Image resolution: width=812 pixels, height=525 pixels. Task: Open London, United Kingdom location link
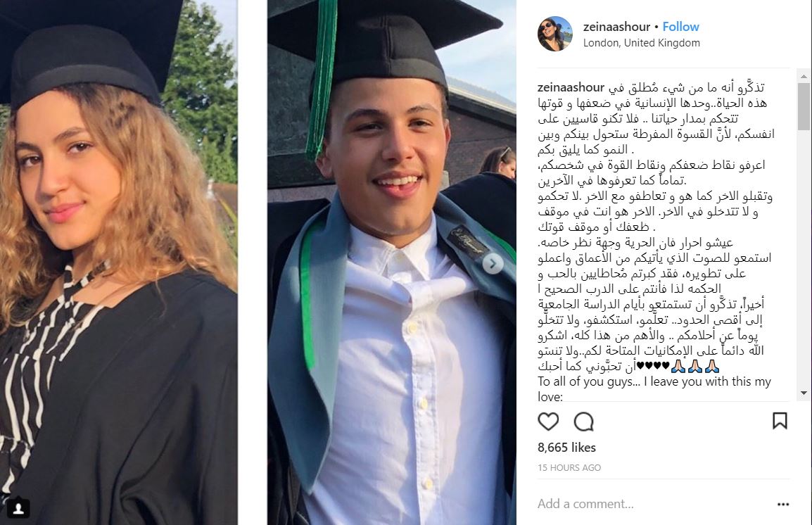(641, 43)
